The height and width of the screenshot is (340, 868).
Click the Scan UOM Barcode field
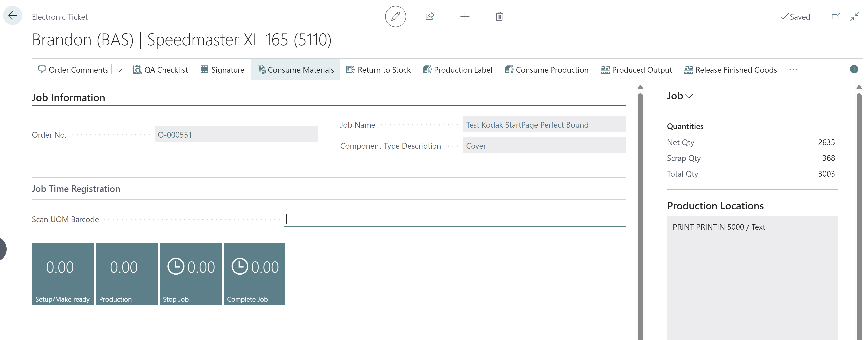click(455, 219)
